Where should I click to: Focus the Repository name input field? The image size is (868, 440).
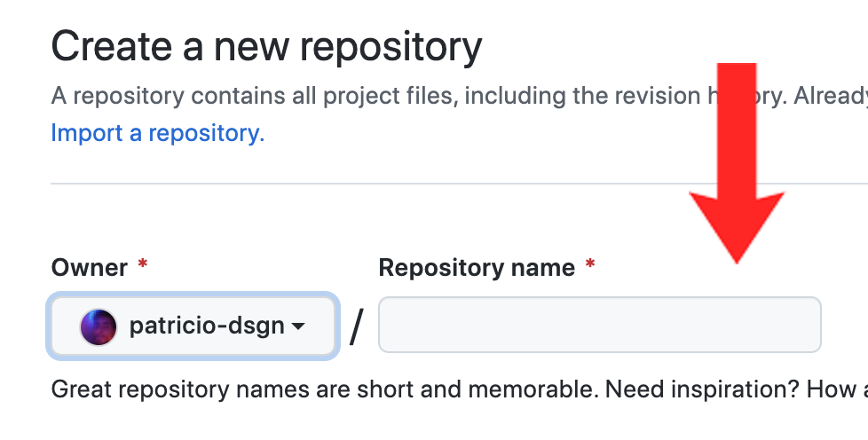599,325
